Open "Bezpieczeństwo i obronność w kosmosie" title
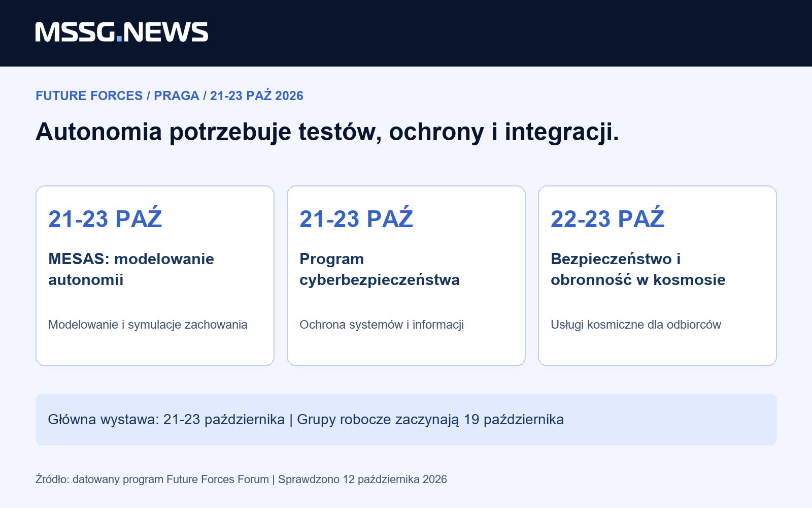 click(x=638, y=269)
